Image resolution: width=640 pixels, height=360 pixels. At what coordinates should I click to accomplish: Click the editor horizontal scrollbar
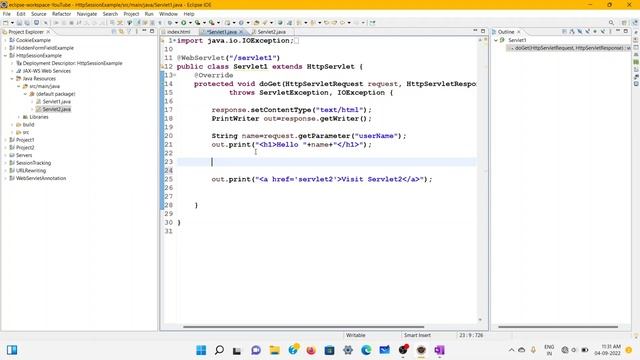point(303,327)
